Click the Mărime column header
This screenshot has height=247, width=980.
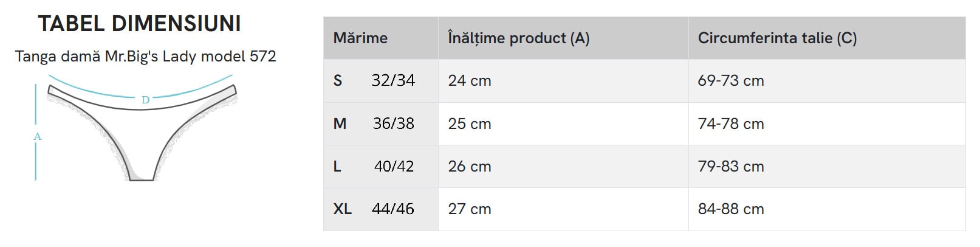point(360,38)
